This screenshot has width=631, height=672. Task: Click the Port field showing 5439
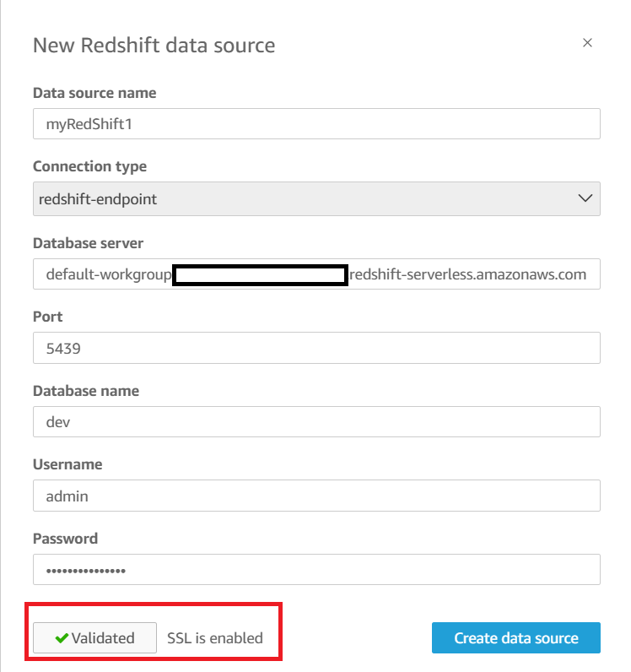click(316, 348)
